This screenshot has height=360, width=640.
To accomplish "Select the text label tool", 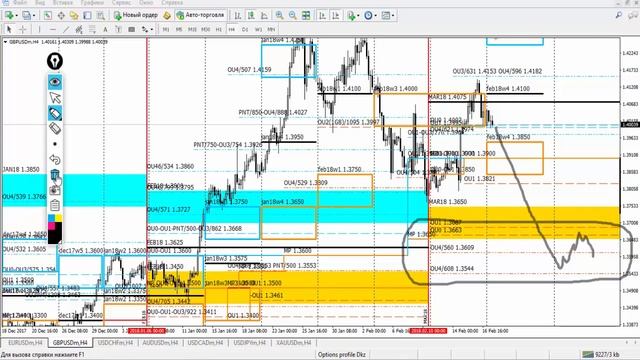I will pos(118,29).
